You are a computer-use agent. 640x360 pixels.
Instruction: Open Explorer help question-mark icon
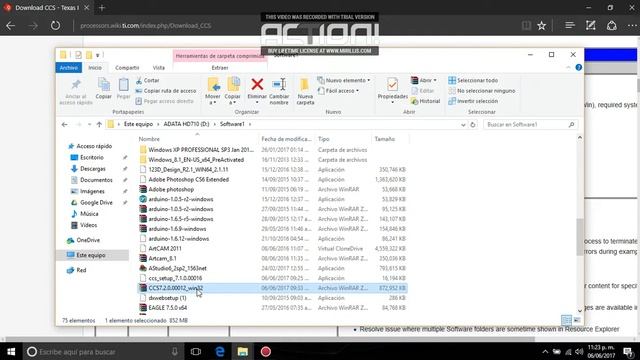click(x=578, y=67)
